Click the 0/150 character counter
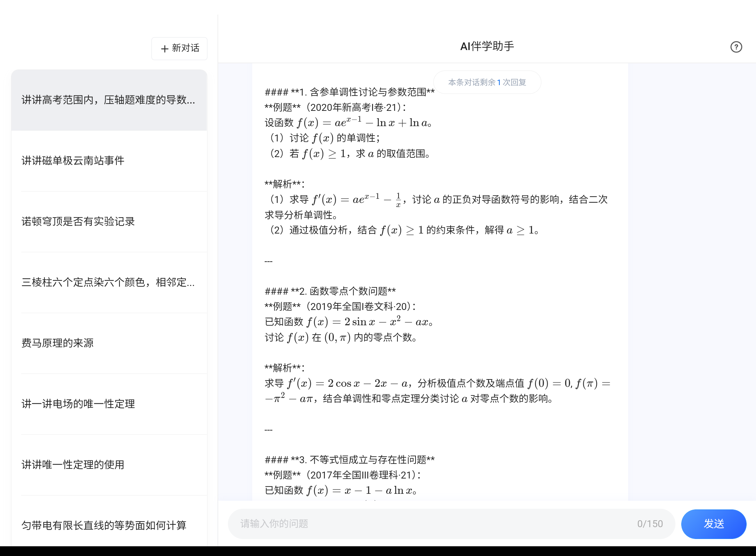Image resolution: width=756 pixels, height=556 pixels. (x=650, y=524)
